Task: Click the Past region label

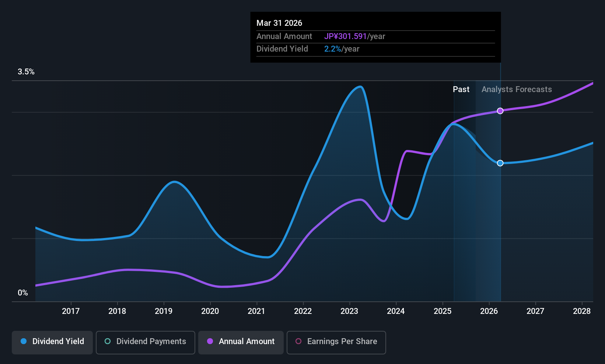Action: [x=461, y=90]
